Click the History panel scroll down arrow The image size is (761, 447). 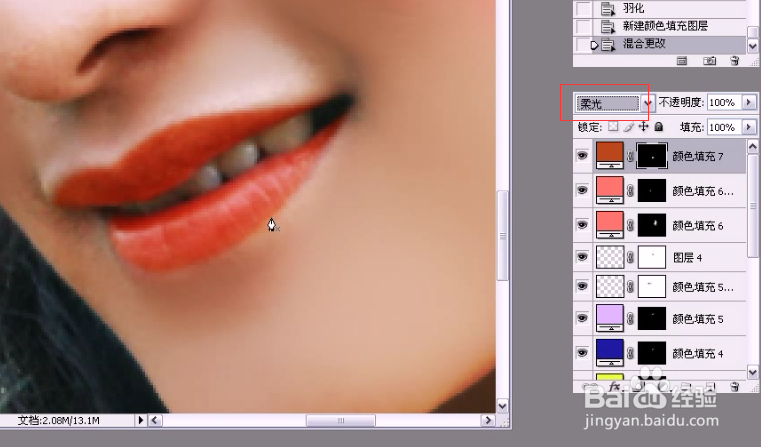(752, 47)
